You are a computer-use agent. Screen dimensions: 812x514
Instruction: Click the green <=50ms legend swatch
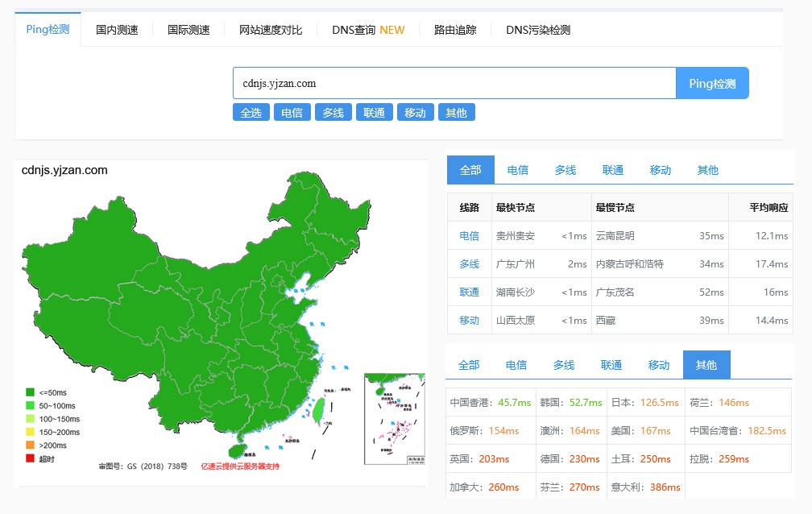(x=30, y=393)
